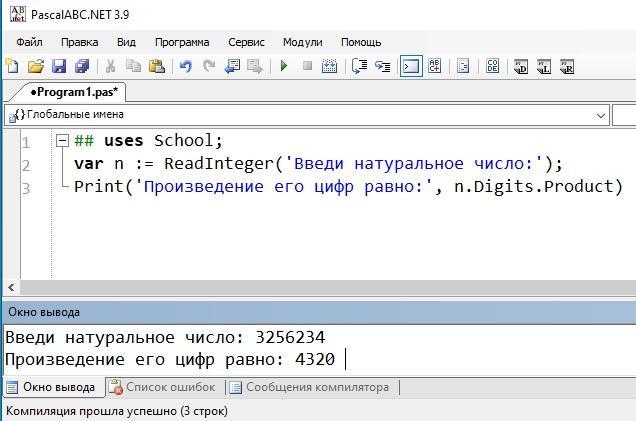Screen dimensions: 636x421
Task: Open the Вид menu
Action: [x=127, y=42]
